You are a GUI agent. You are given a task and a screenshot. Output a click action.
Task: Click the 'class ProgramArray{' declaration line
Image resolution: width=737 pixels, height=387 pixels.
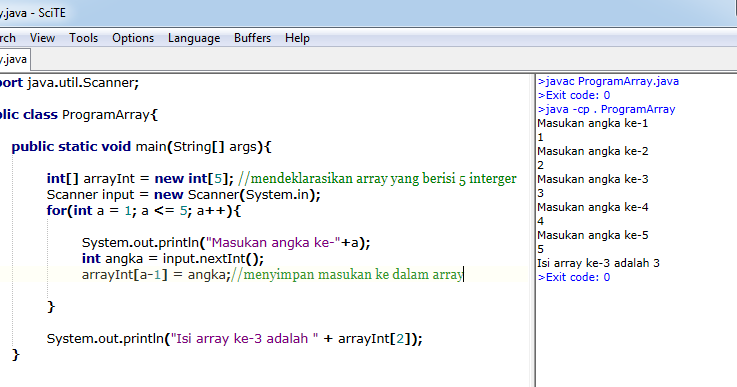79,115
